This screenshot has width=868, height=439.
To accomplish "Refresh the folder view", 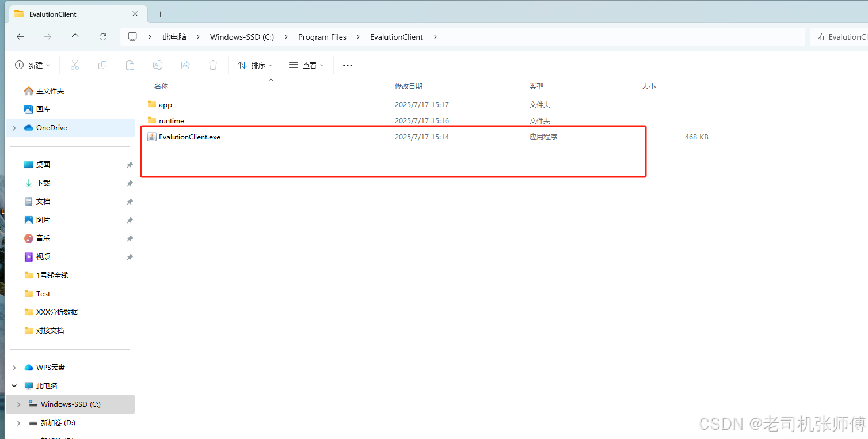I will (102, 36).
